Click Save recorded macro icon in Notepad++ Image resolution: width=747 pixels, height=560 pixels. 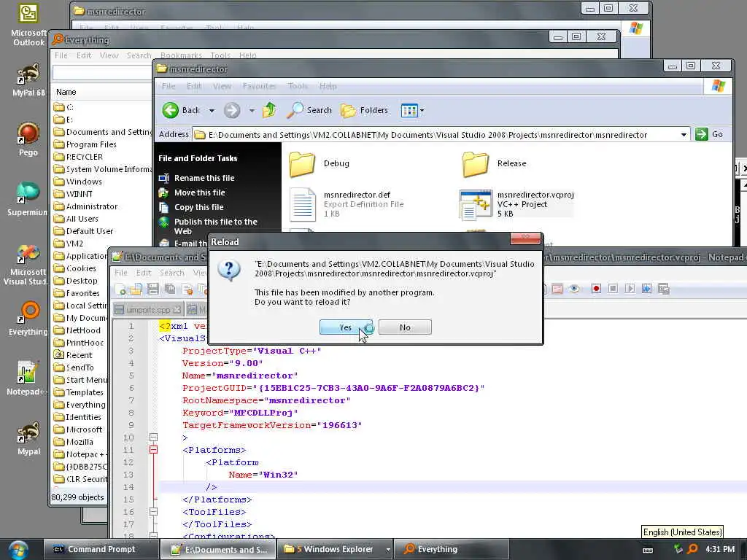click(664, 289)
